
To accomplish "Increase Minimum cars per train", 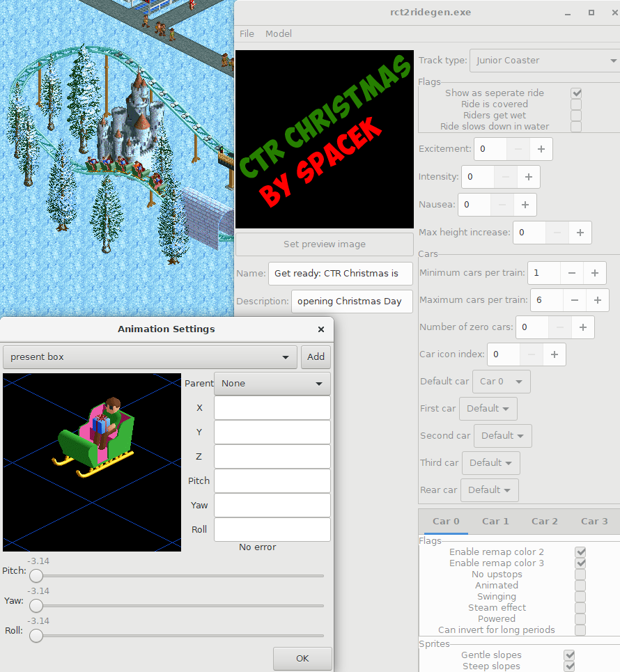I will 595,272.
